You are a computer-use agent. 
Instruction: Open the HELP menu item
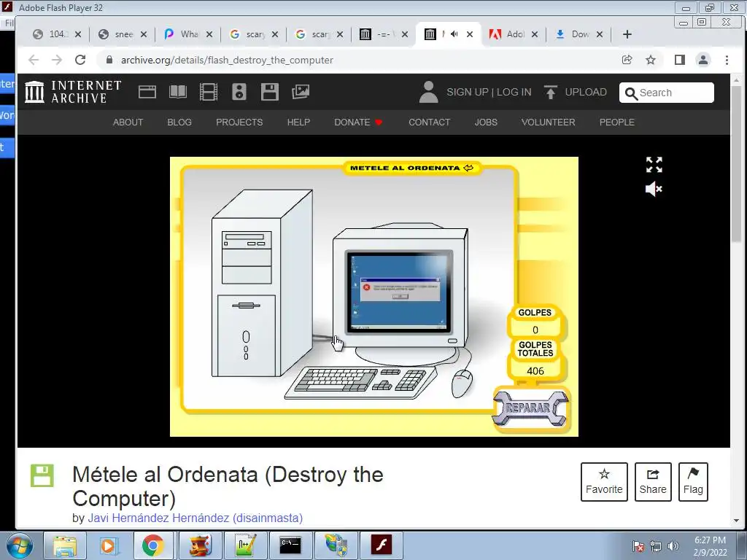click(x=298, y=122)
